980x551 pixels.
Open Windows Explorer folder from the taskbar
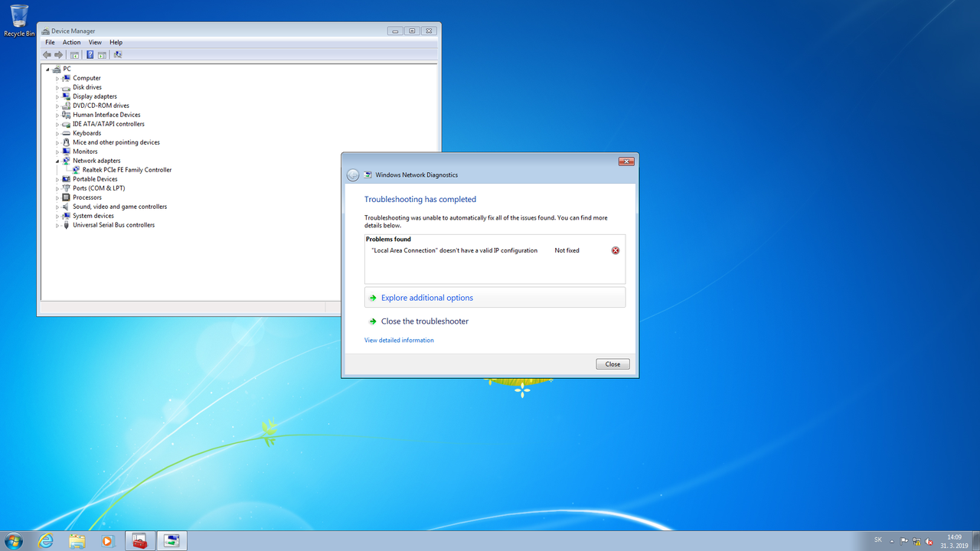coord(77,541)
